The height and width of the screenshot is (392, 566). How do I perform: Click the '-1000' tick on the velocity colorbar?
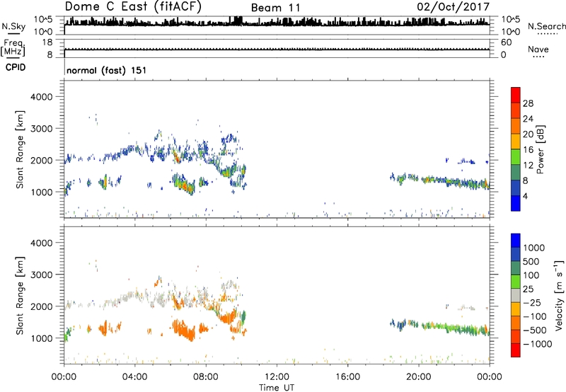[538, 344]
